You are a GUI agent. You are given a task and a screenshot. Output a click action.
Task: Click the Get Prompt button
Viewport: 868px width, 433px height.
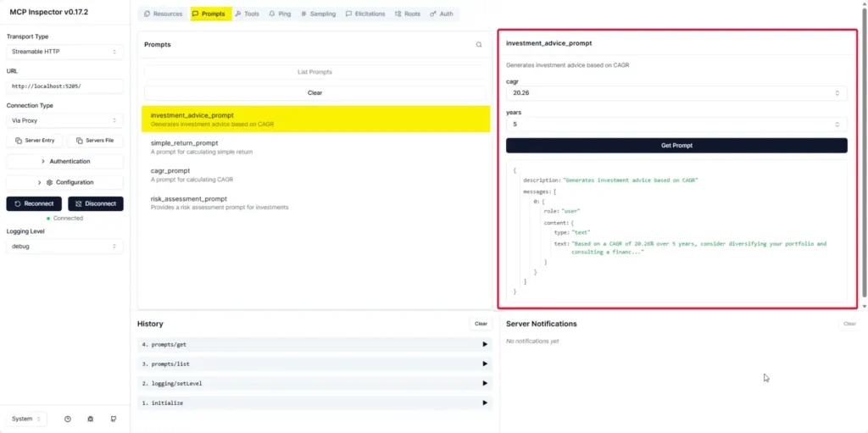point(676,146)
